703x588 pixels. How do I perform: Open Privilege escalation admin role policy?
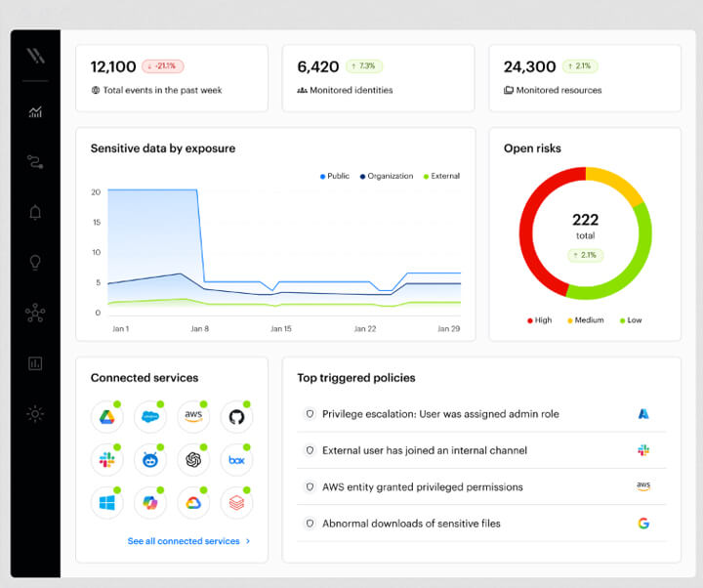(x=439, y=414)
